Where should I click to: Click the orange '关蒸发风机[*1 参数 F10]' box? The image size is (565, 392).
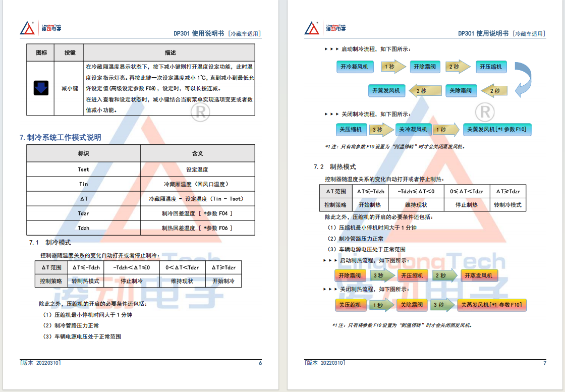[492, 305]
